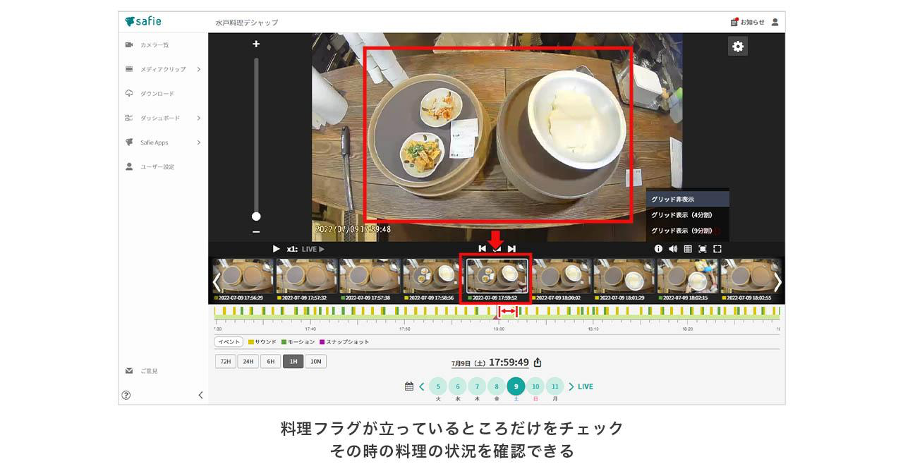Show earlier thumbnails with the left arrow
The image size is (904, 476).
[x=216, y=282]
